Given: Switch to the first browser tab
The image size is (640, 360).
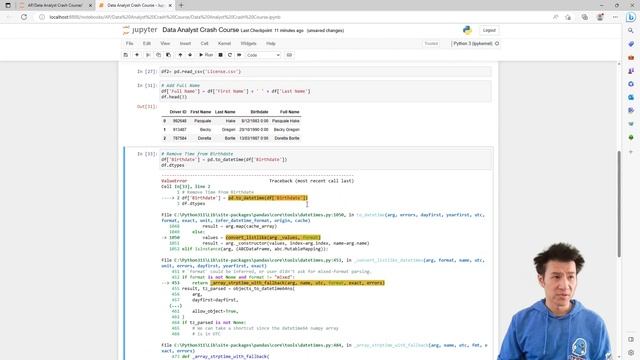Looking at the screenshot, I should 55,5.
